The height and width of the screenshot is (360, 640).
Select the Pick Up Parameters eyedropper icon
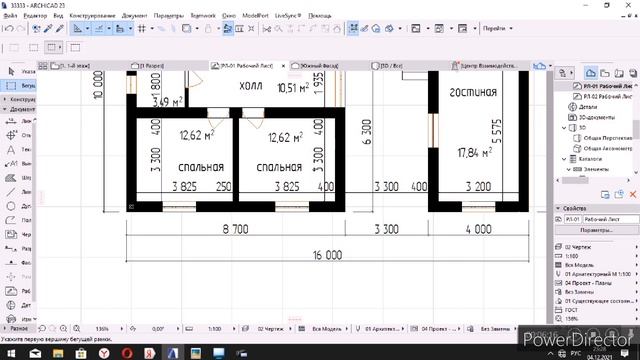48,29
